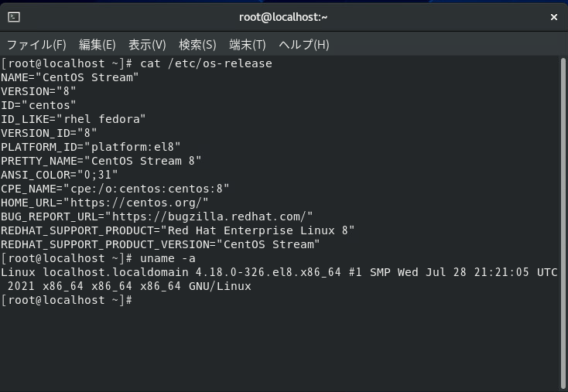
Task: Open the 端末(T) menu
Action: click(x=248, y=45)
